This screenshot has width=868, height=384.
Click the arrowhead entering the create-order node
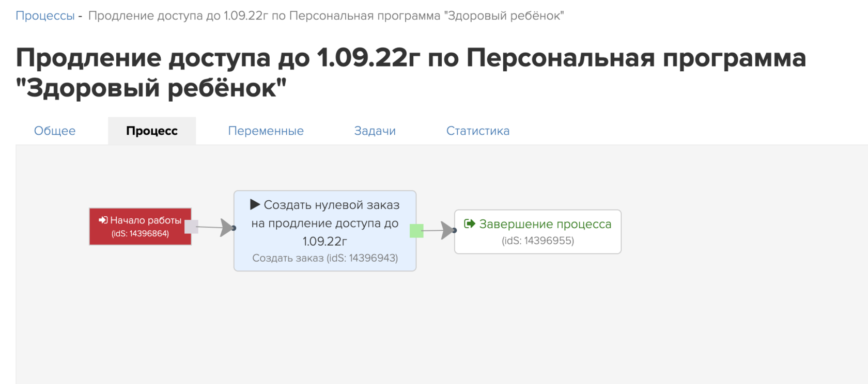pos(227,228)
